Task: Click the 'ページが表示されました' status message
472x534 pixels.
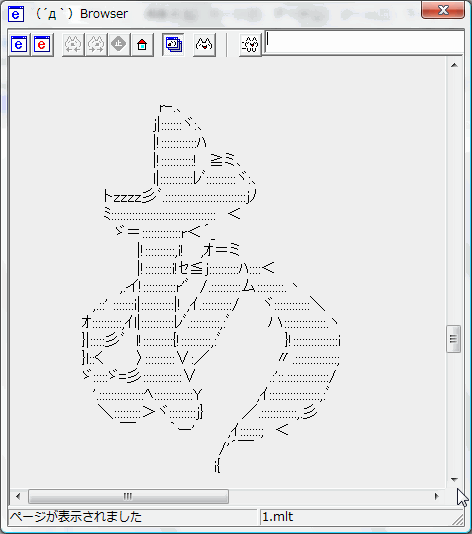Action: [76, 517]
